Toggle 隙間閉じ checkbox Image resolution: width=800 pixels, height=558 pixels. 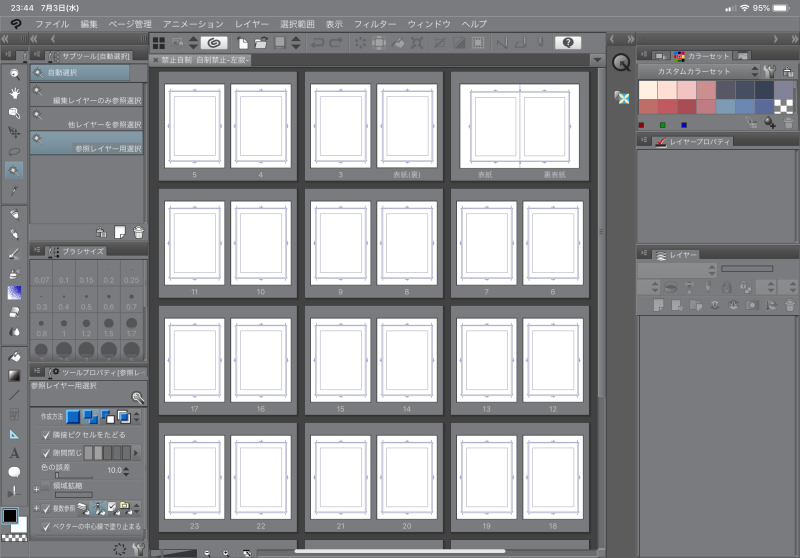(x=46, y=453)
